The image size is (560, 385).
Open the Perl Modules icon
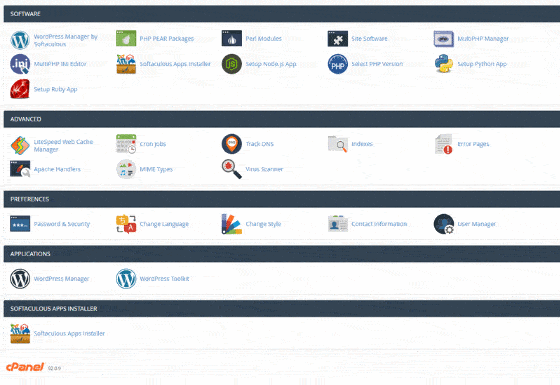(232, 39)
